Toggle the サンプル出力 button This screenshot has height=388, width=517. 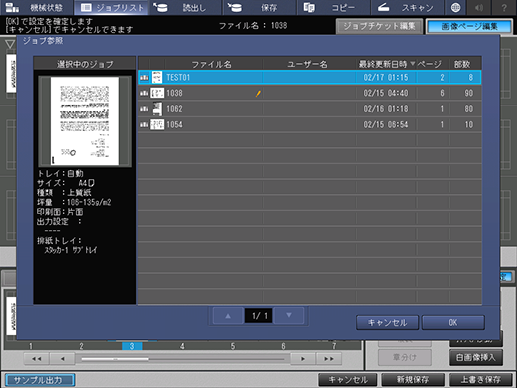point(40,380)
